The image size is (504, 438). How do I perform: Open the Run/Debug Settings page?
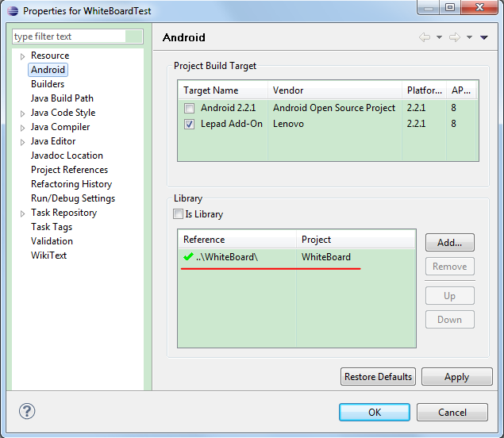click(73, 198)
